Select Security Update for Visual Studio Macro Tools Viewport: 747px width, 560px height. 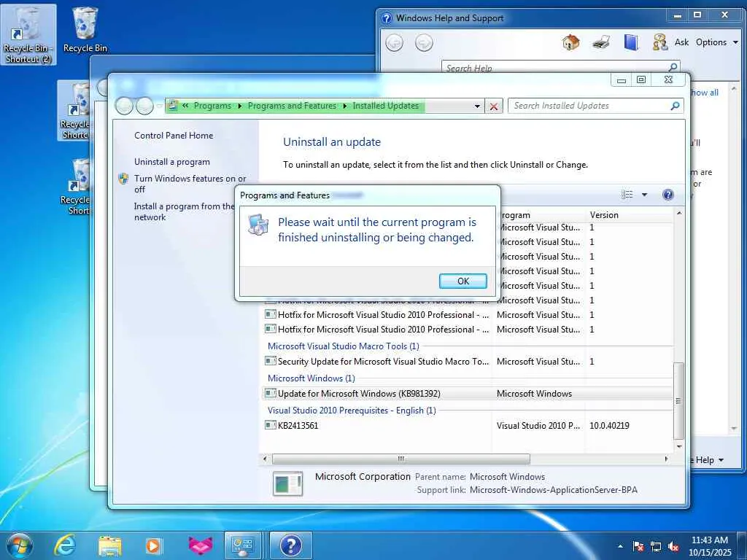(x=467, y=362)
